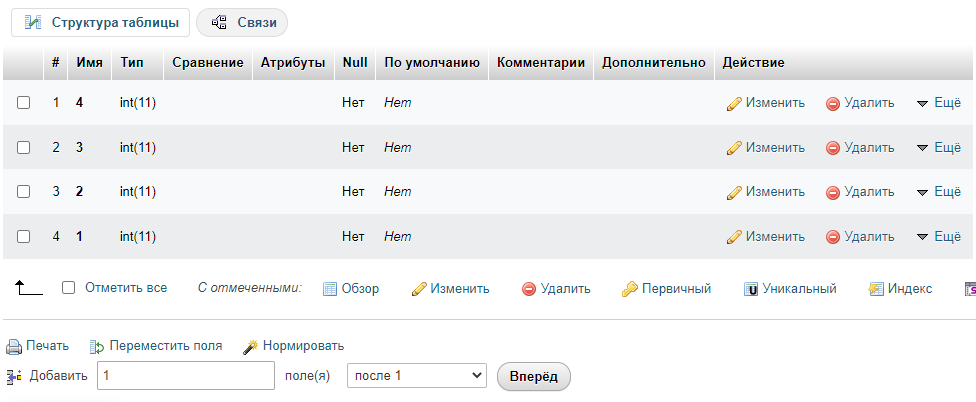Tick the checkbox for column named 4

24,102
